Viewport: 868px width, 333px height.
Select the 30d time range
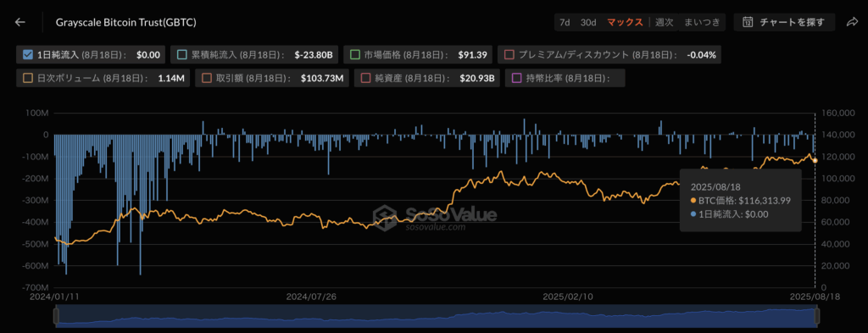pos(588,22)
